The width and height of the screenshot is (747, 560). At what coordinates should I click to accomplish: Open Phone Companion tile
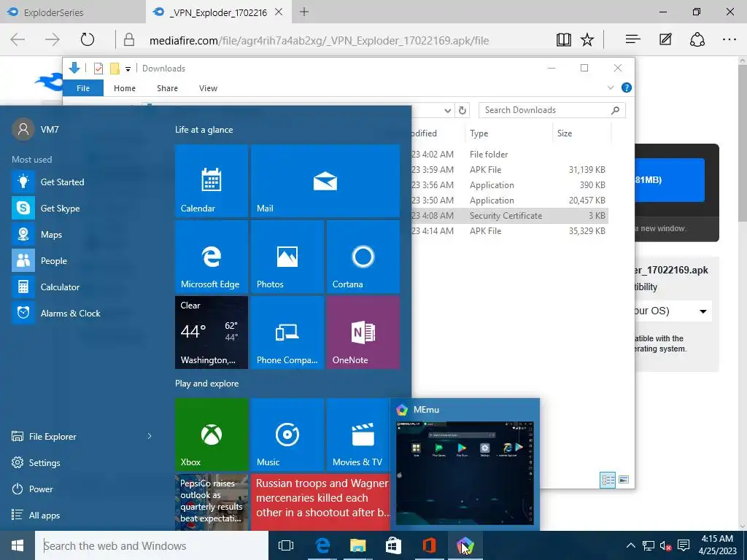pyautogui.click(x=287, y=332)
